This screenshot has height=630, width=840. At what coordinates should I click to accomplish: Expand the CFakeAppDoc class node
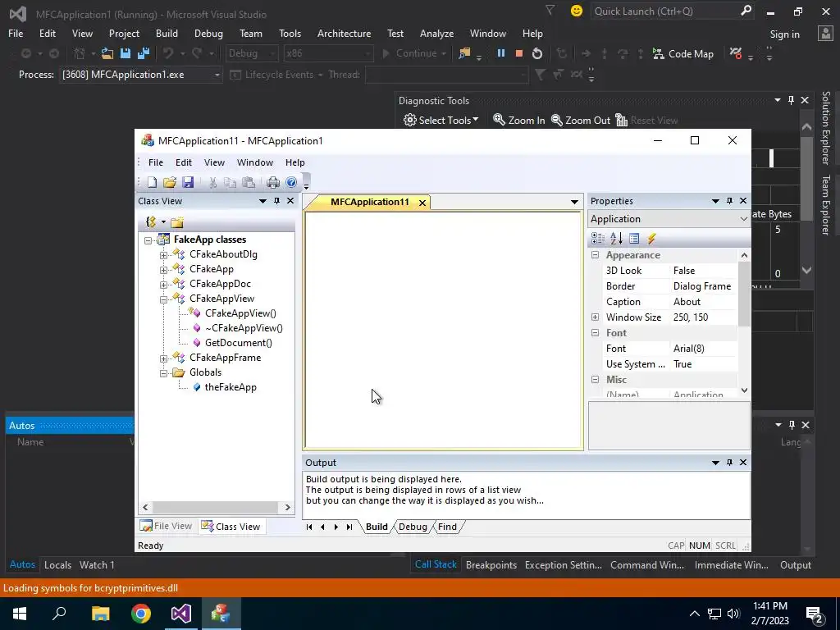click(163, 285)
